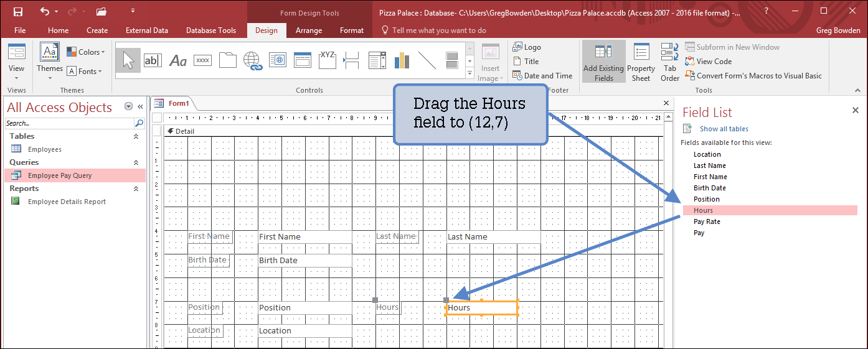
Task: Convert Form's Macros to Visual Basic
Action: pyautogui.click(x=753, y=76)
